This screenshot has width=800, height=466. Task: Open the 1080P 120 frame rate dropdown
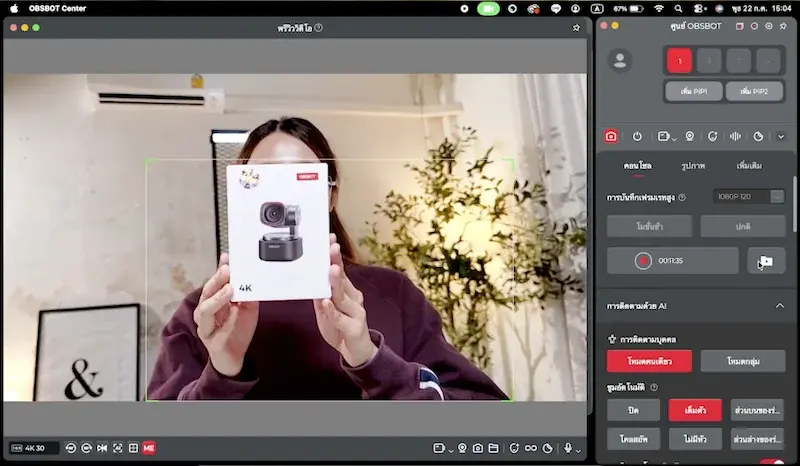pyautogui.click(x=748, y=197)
